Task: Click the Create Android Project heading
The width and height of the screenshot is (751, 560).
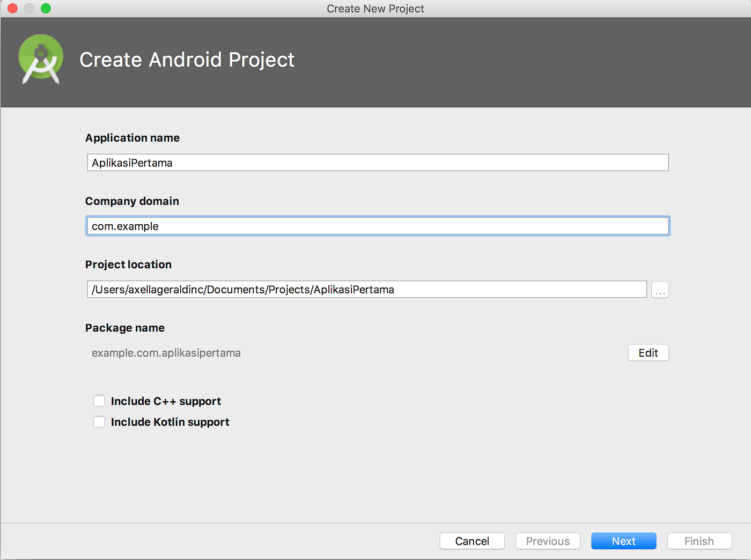Action: coord(187,60)
